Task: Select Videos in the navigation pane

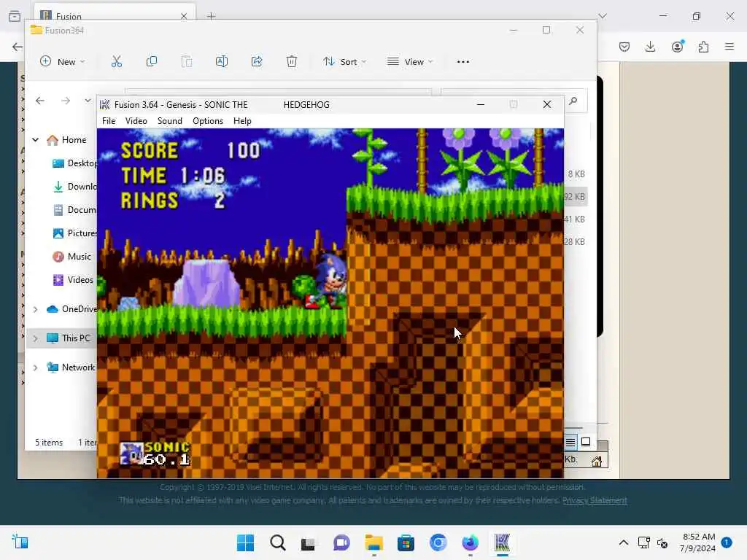Action: (x=73, y=280)
